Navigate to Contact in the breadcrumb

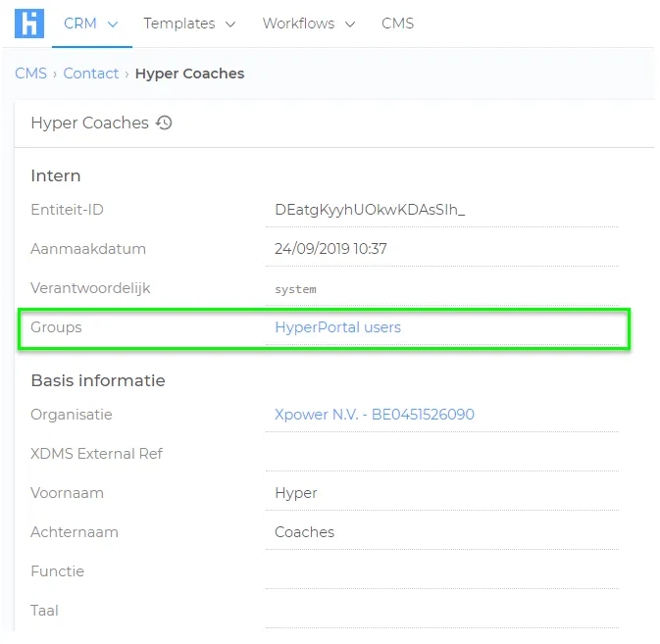(x=91, y=74)
